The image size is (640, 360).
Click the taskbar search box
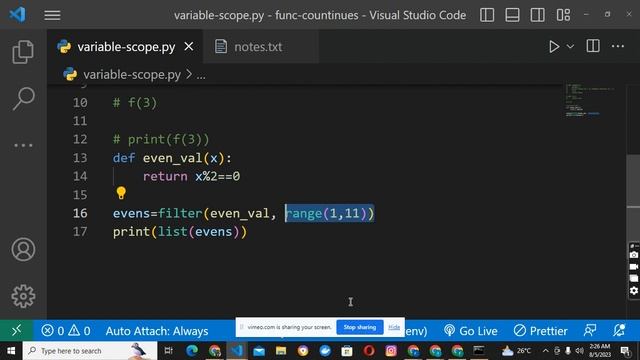point(90,351)
